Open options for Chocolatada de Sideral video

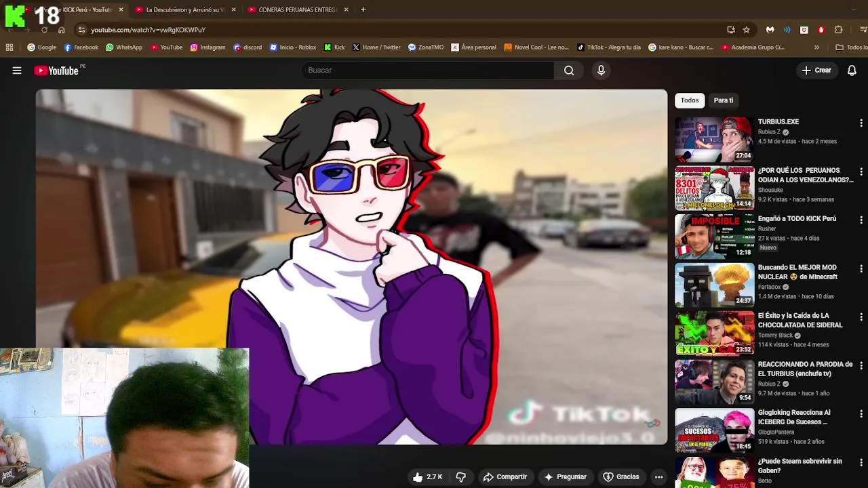861,317
